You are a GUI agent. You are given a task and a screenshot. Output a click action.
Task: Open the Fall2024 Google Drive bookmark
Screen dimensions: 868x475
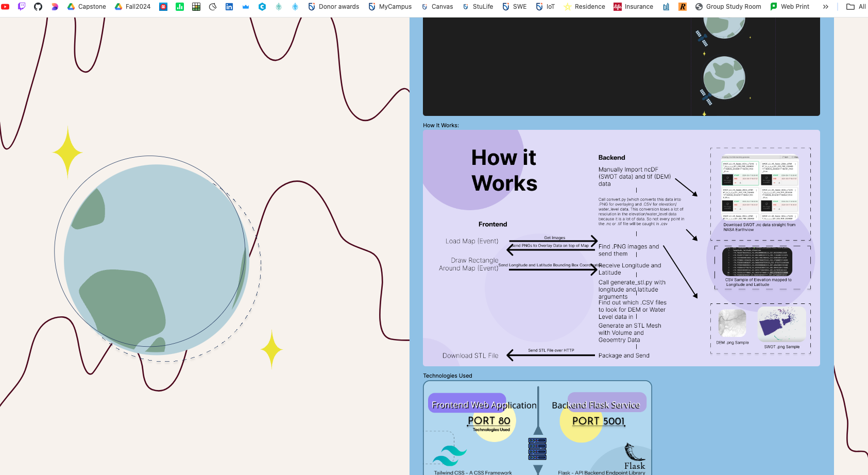click(132, 7)
